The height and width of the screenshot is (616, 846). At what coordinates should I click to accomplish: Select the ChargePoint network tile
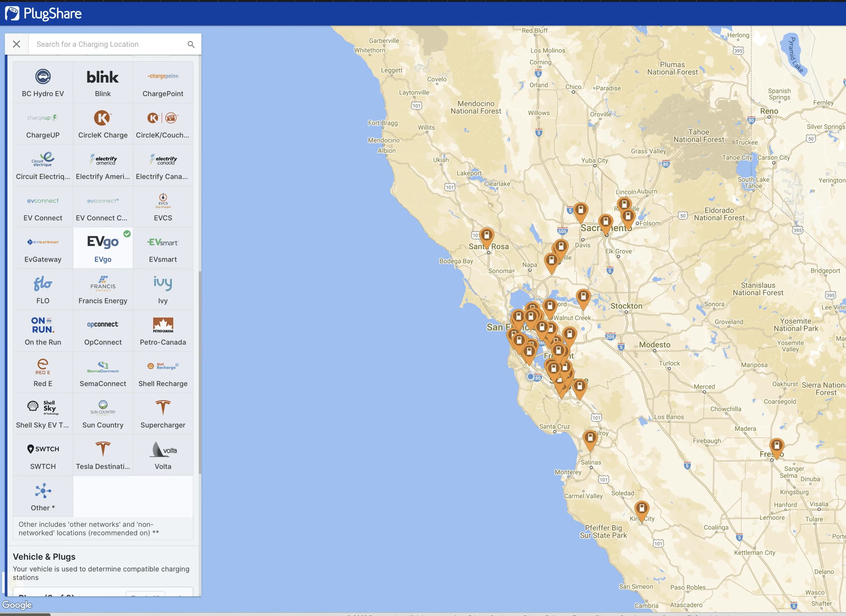point(163,82)
